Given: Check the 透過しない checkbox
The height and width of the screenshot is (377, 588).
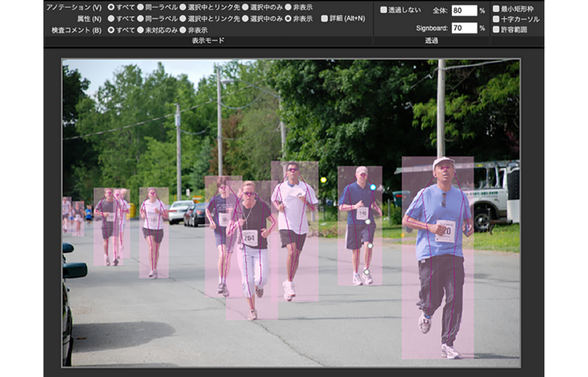Looking at the screenshot, I should [x=384, y=10].
